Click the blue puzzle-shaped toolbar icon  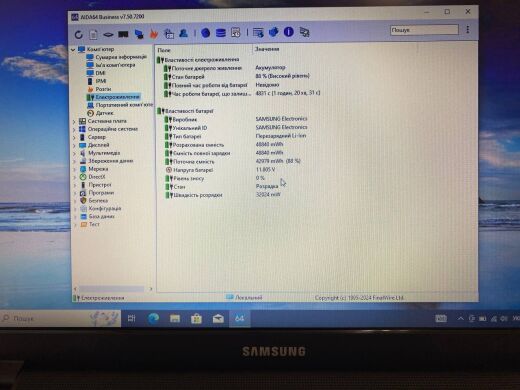point(273,32)
